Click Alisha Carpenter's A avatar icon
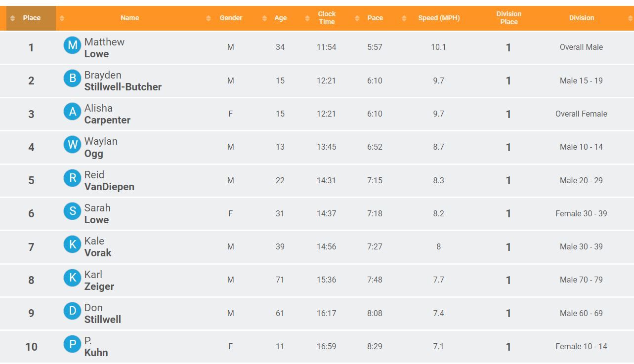Screen dimensions: 634x364 (72, 112)
